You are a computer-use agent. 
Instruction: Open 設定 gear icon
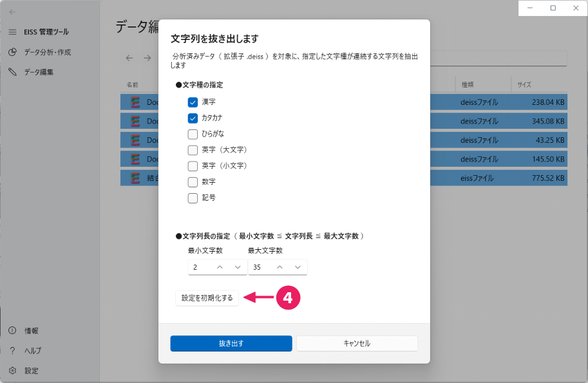tap(12, 371)
